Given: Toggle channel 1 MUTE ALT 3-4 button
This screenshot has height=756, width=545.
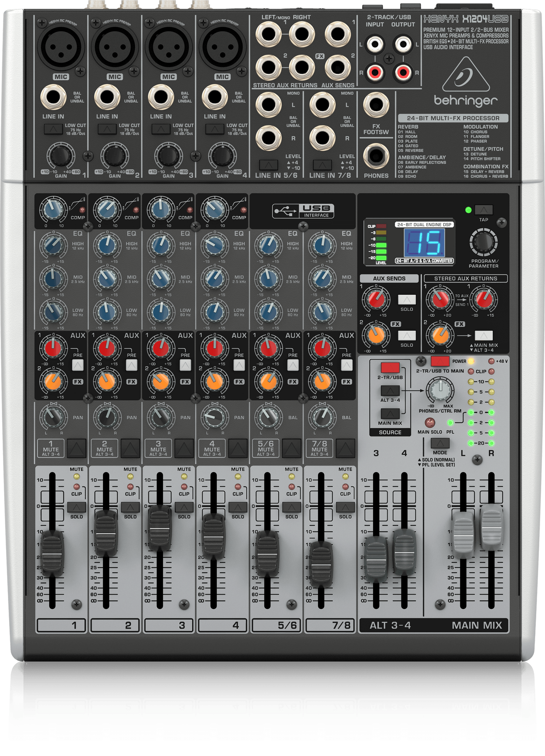Looking at the screenshot, I should (x=77, y=448).
